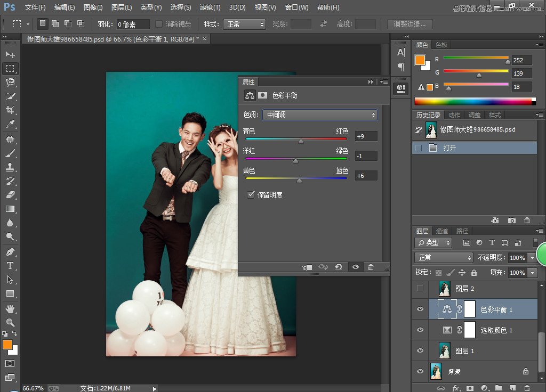Select the Zoom tool
546x392 pixels.
(10, 323)
